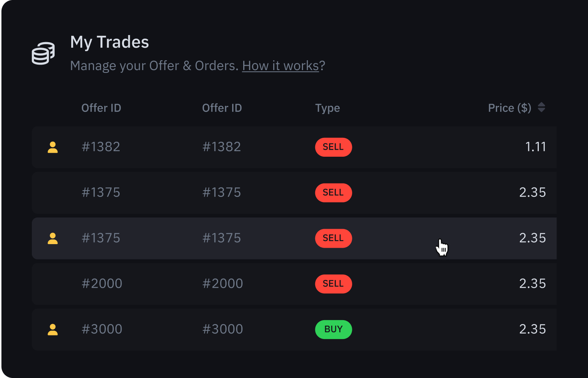Click the leftmost Offer ID column header

101,108
